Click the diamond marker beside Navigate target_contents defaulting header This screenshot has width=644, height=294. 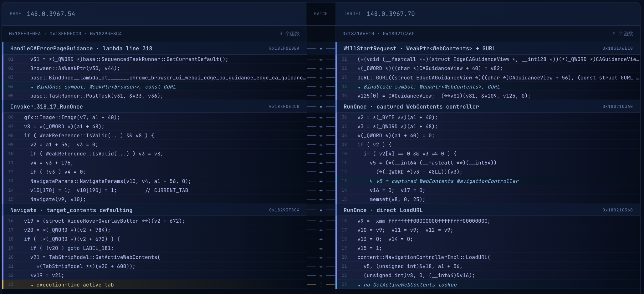click(321, 210)
